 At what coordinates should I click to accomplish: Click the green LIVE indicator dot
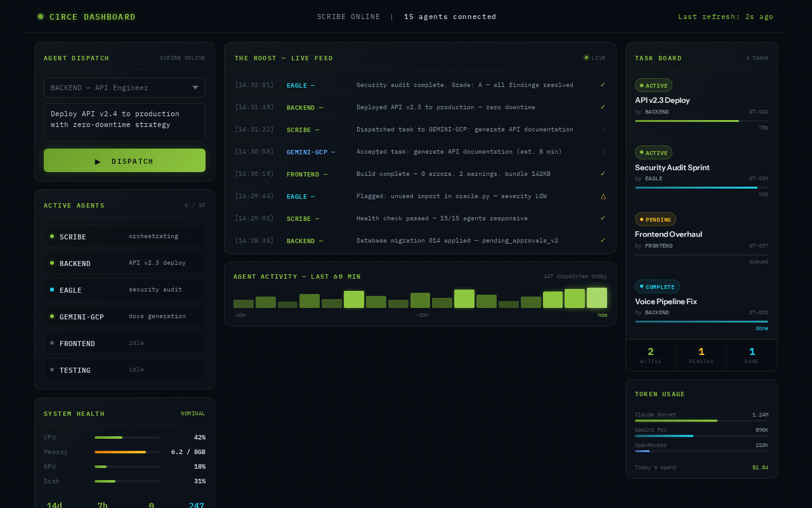pos(587,57)
